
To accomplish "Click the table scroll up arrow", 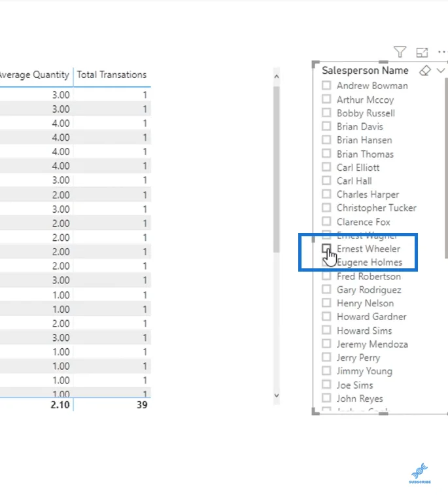I will (277, 77).
